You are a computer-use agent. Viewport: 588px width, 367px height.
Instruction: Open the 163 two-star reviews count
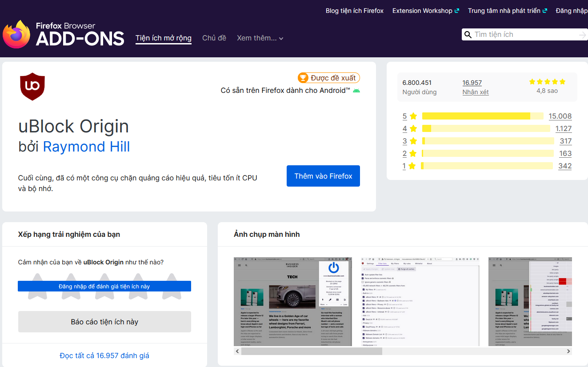point(565,154)
